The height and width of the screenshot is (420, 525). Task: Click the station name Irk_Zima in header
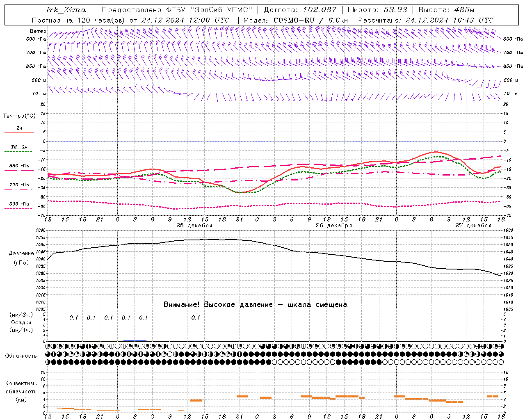66,10
